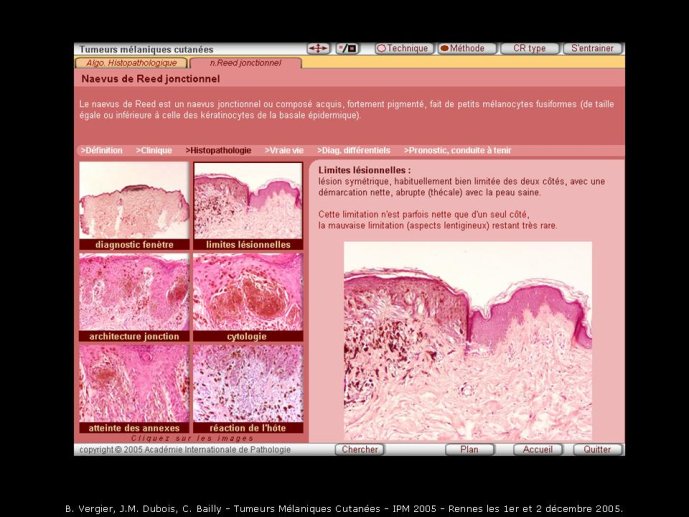
Task: Click the copyright 2005 Académie text
Action: [x=185, y=449]
